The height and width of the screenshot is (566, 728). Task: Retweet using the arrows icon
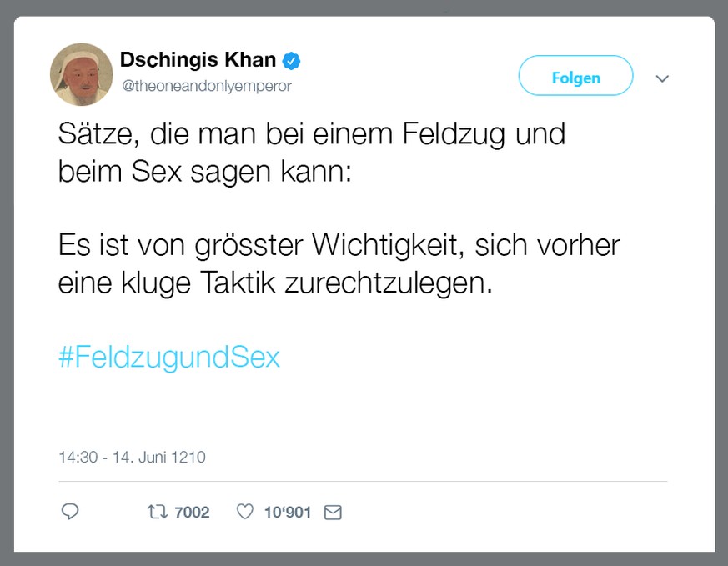156,512
